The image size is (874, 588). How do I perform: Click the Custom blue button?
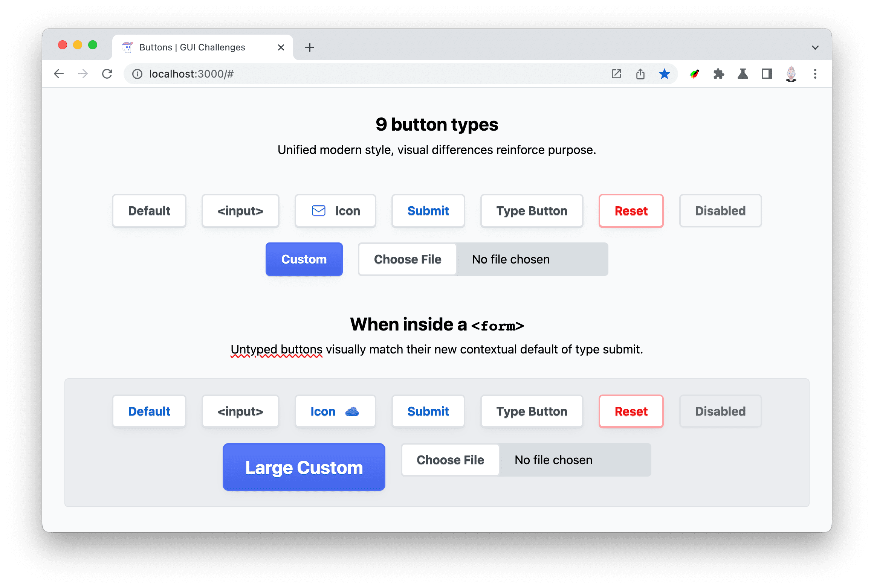tap(305, 258)
